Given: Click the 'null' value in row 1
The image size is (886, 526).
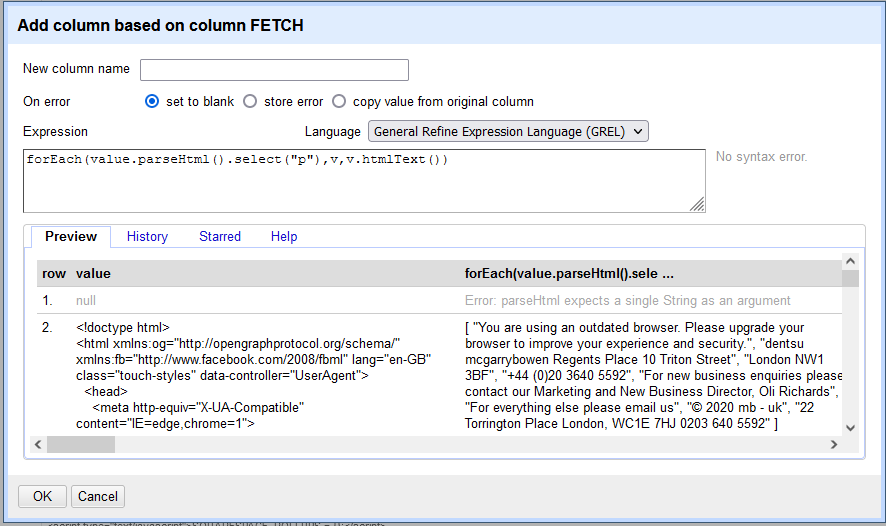Looking at the screenshot, I should 86,301.
